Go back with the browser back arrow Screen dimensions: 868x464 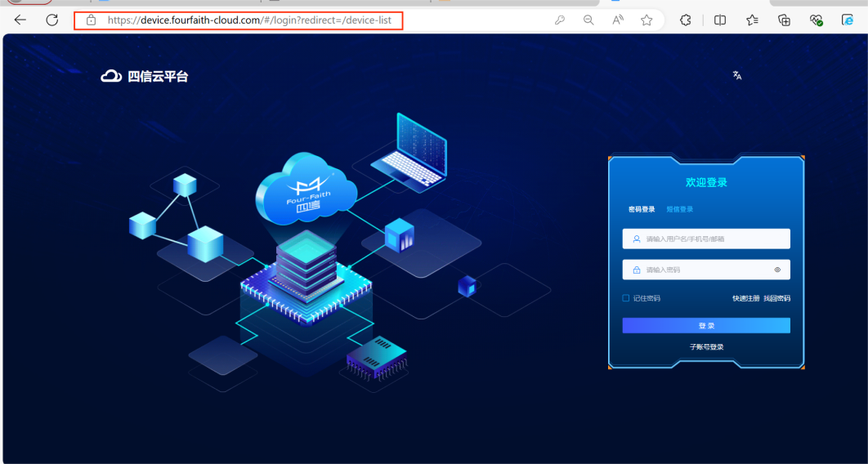tap(20, 20)
